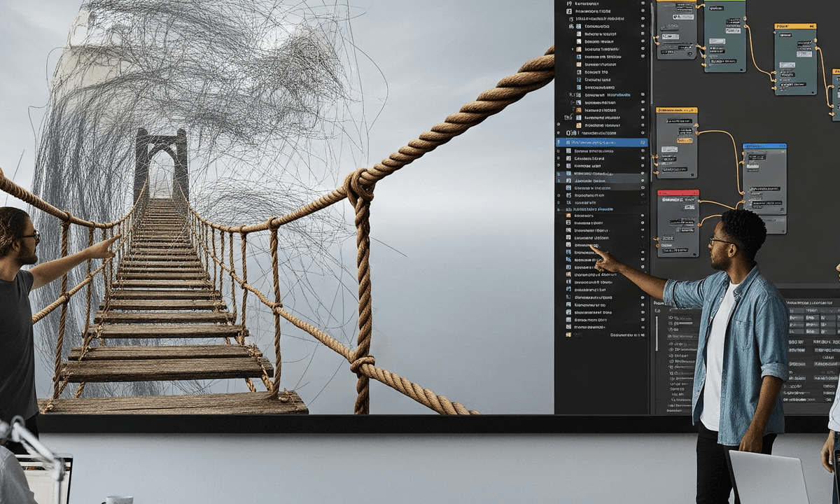Toggle the right-side dot on the lowest outliner row
The height and width of the screenshot is (504, 840).
643,327
